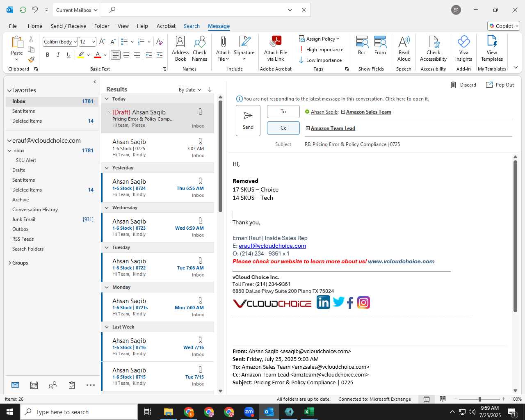Open People contacts in navigation bar
This screenshot has width=525, height=420.
point(52,385)
